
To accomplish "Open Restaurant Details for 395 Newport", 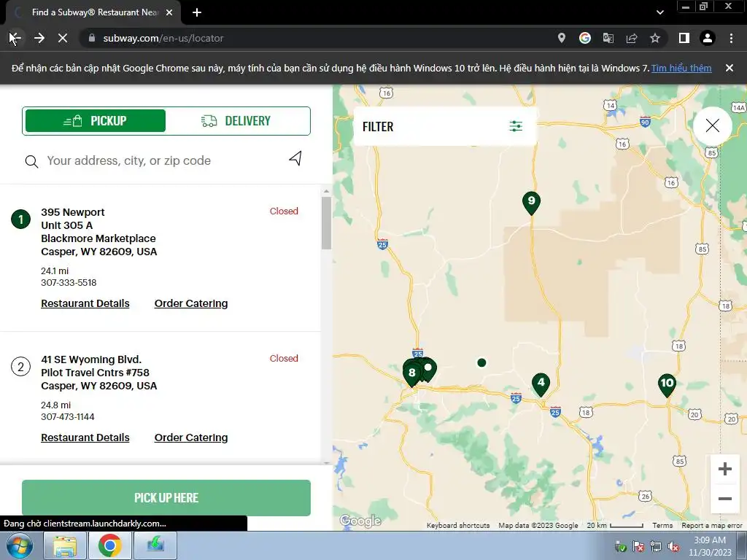I will (x=85, y=303).
